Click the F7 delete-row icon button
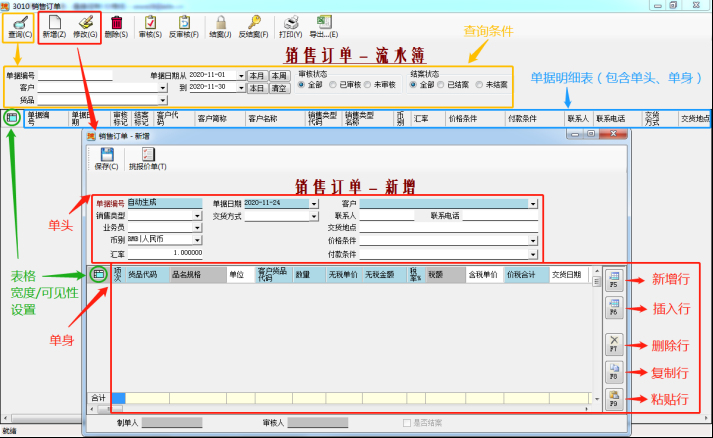Screen dimensions: 713x438 point(615,344)
